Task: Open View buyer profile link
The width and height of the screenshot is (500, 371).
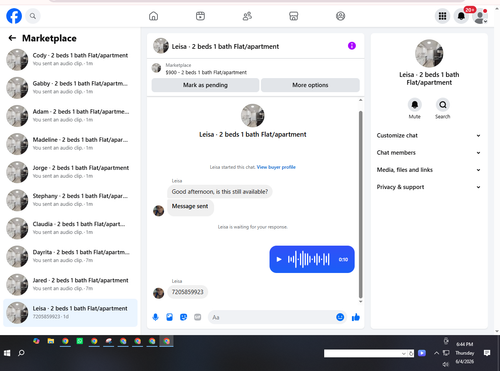Action: [x=276, y=167]
